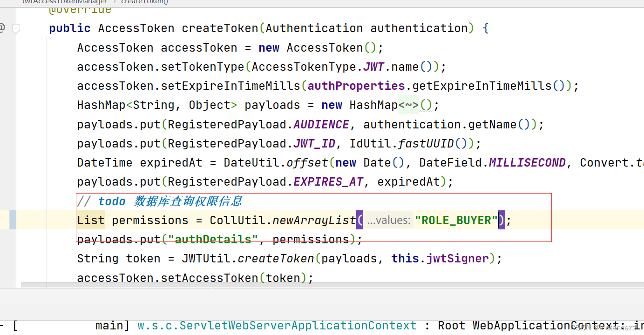The image size is (644, 335).
Task: Click the 'getName' method call
Action: [x=493, y=125]
